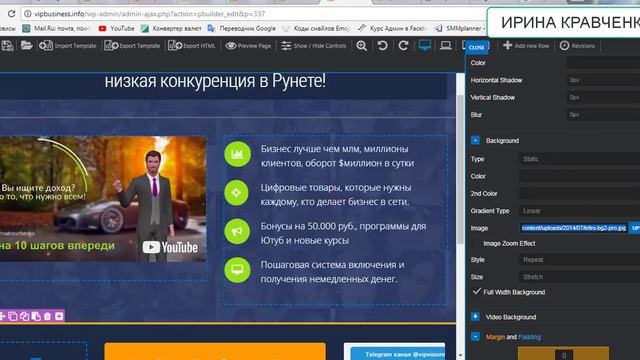
Task: Click the text Цифровые товары, которые нужны
Action: (x=336, y=194)
